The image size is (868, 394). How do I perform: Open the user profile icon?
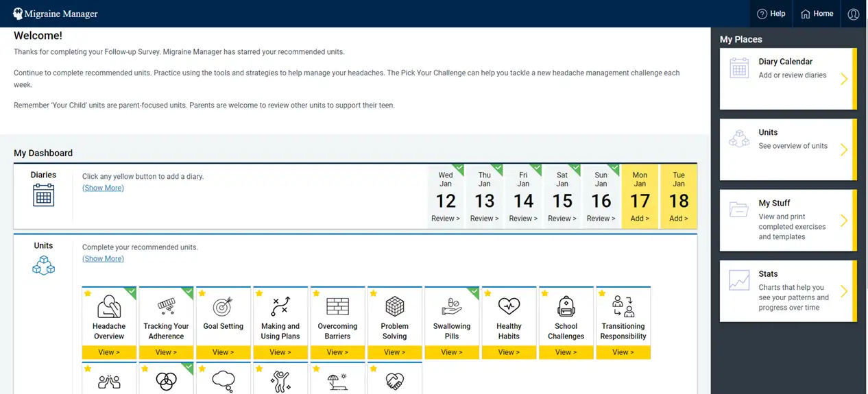pos(854,14)
